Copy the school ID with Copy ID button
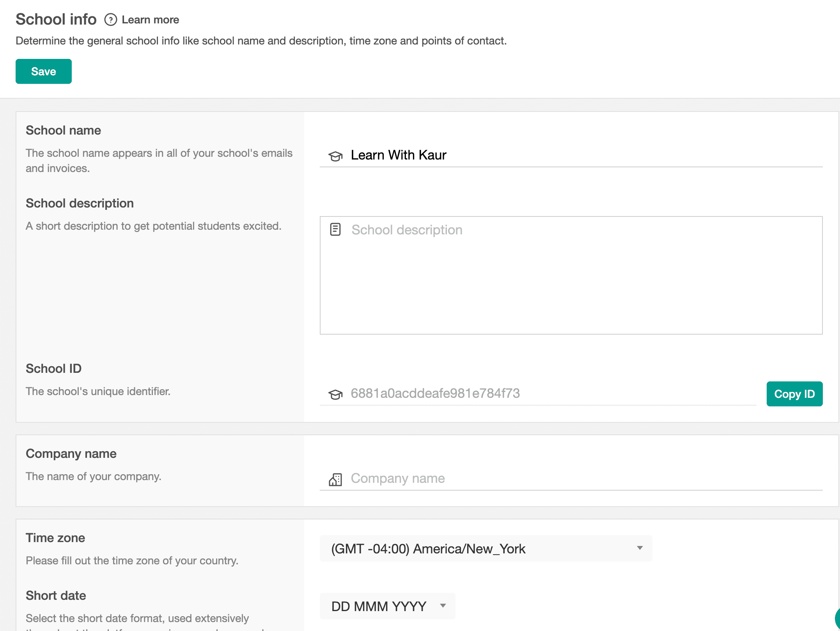 794,394
